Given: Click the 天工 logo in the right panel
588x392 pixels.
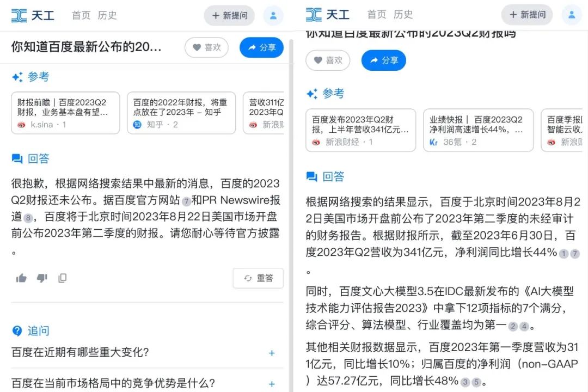Looking at the screenshot, I should coord(327,15).
